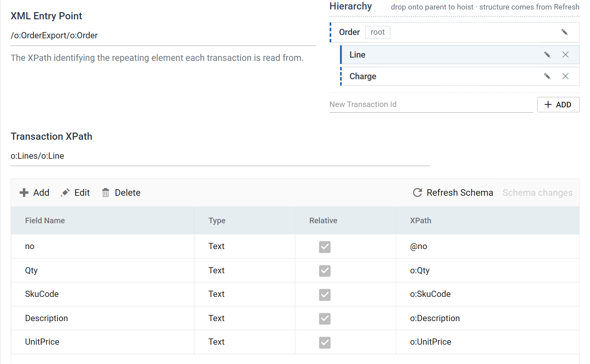
Task: Click the root badge beside Order
Action: pyautogui.click(x=378, y=32)
